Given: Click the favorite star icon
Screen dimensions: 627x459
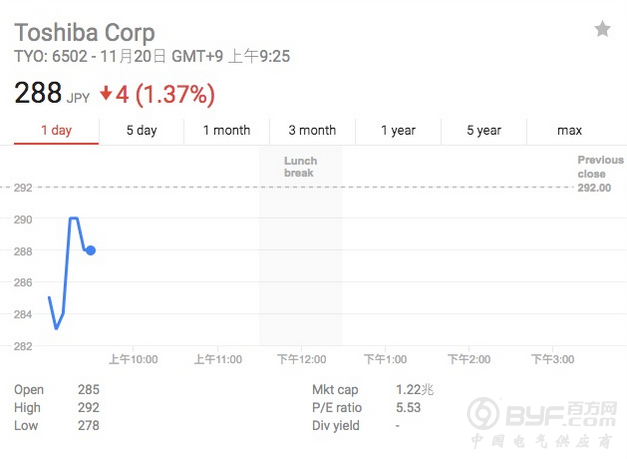Looking at the screenshot, I should click(602, 29).
